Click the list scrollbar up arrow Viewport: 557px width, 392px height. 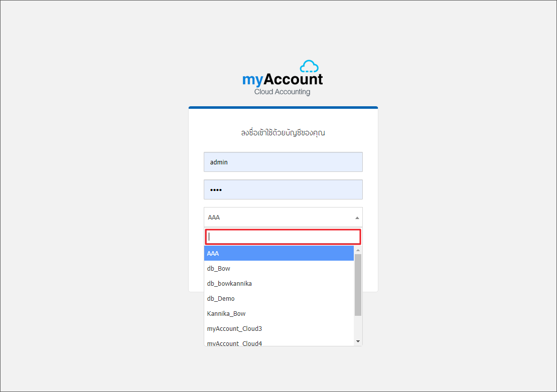(x=358, y=250)
